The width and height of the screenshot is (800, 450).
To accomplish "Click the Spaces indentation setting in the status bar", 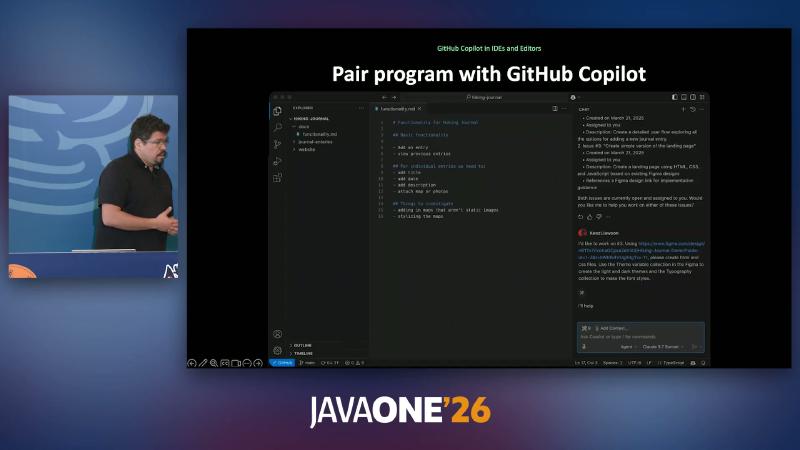I will coord(612,363).
